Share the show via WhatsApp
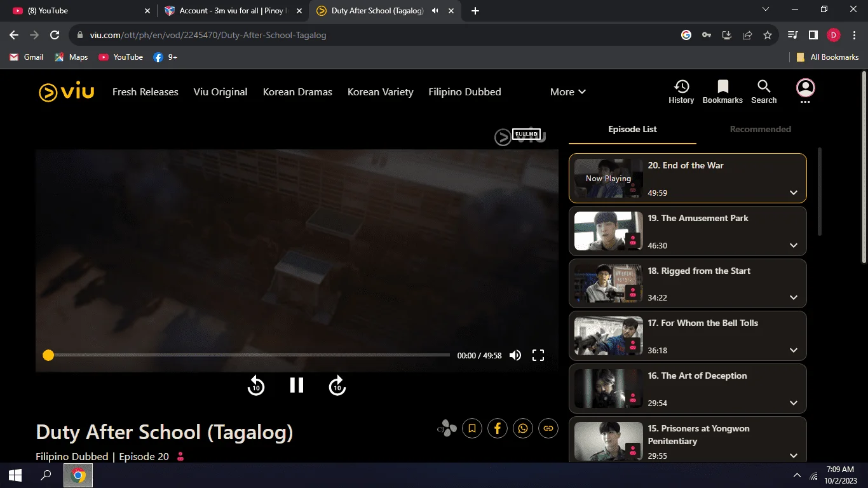Image resolution: width=868 pixels, height=488 pixels. pyautogui.click(x=523, y=428)
